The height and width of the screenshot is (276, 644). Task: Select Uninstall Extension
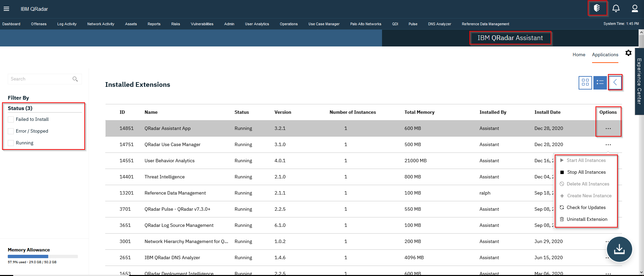(586, 219)
